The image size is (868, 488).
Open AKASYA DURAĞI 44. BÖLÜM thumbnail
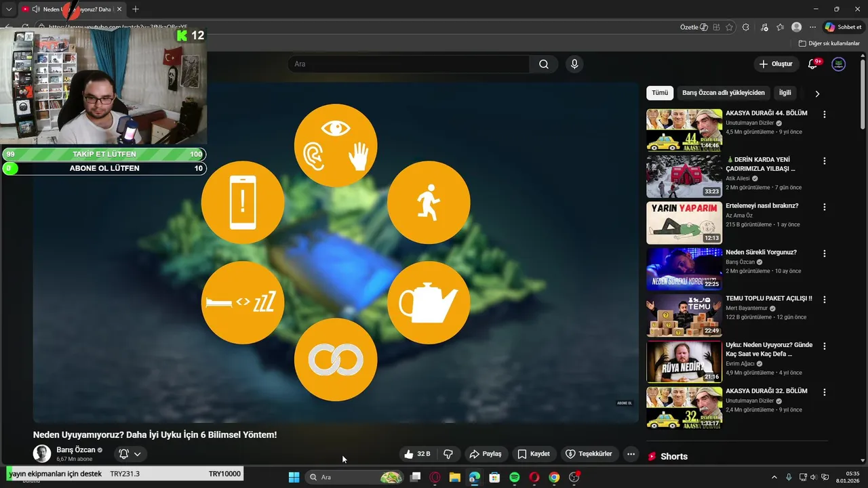click(x=684, y=130)
